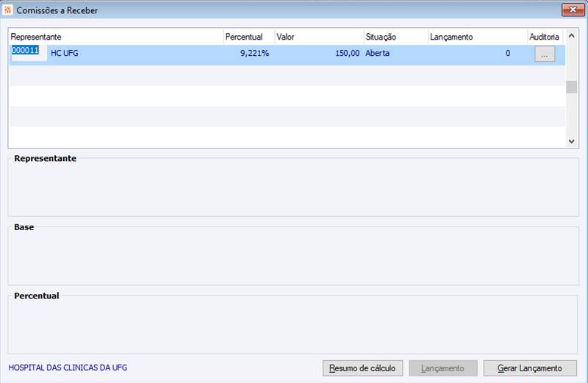
Task: Click the Lançamento column header
Action: [478, 37]
